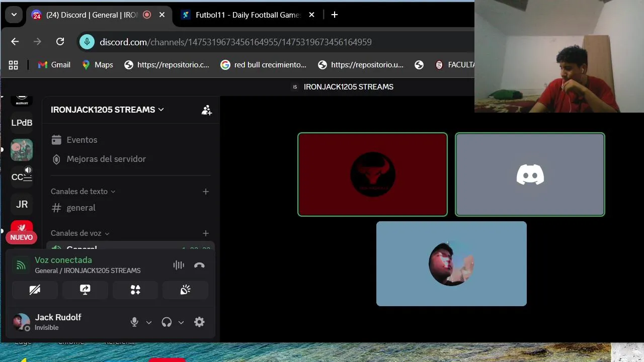Reload the Discord page

pyautogui.click(x=60, y=42)
